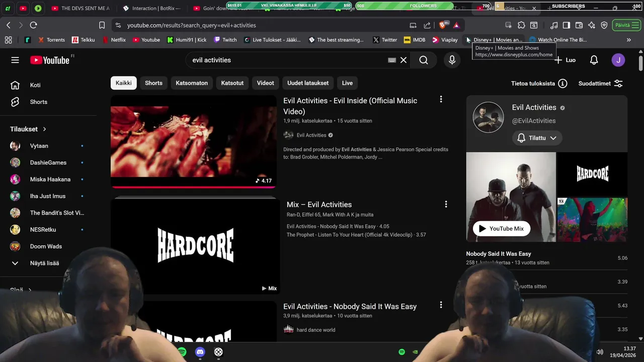Open the Brave Wallet icon
Screen dimensions: 644x362
579,25
